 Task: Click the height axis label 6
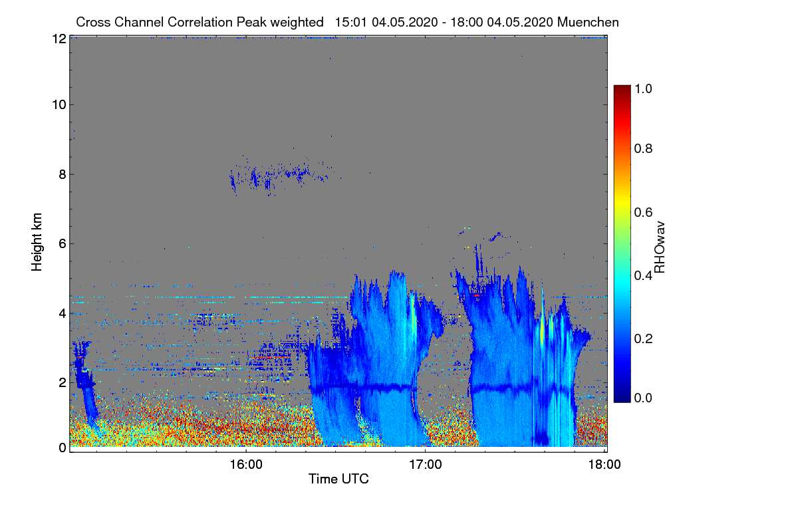coord(62,243)
